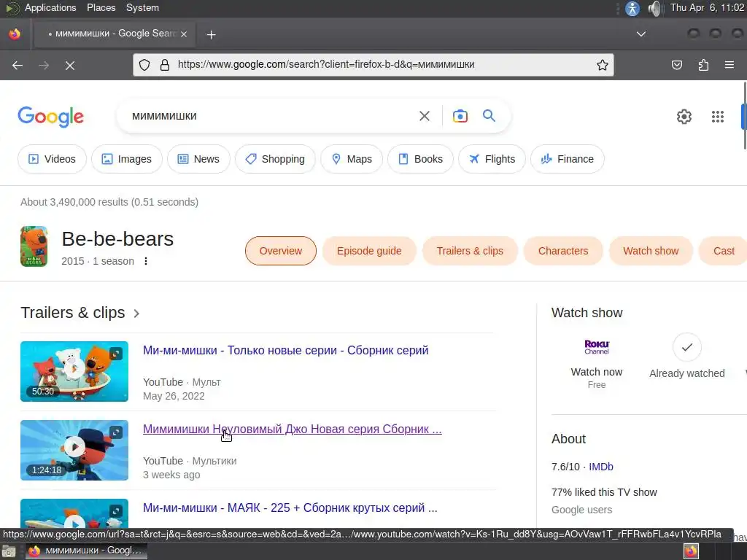Bookmark this page with the star icon
Image resolution: width=747 pixels, height=560 pixels.
point(602,65)
